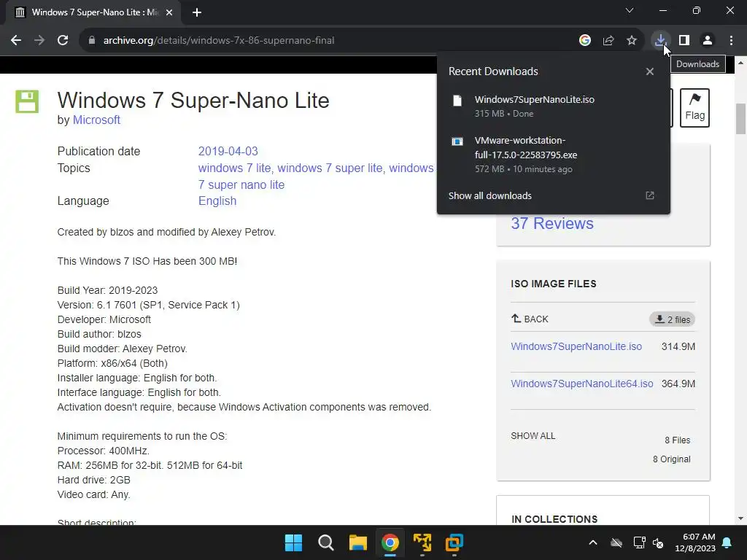Open the Microsoft creator link
Screen dimensions: 747x560
coord(96,120)
